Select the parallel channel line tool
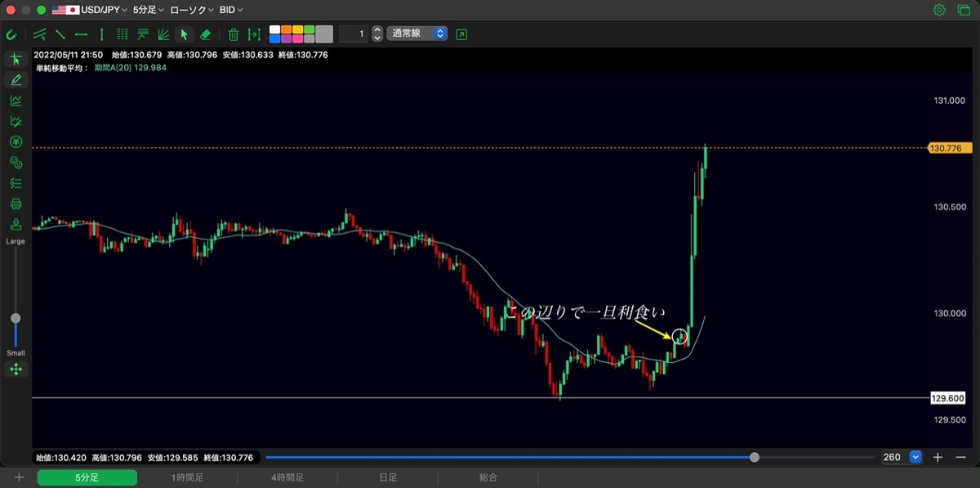The height and width of the screenshot is (488, 980). pos(39,34)
